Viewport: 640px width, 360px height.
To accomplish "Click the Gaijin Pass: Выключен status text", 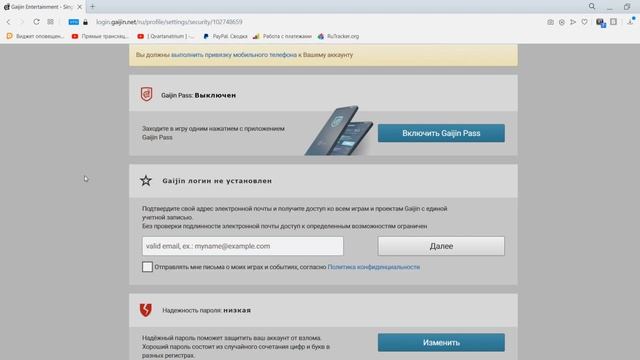I will [198, 95].
